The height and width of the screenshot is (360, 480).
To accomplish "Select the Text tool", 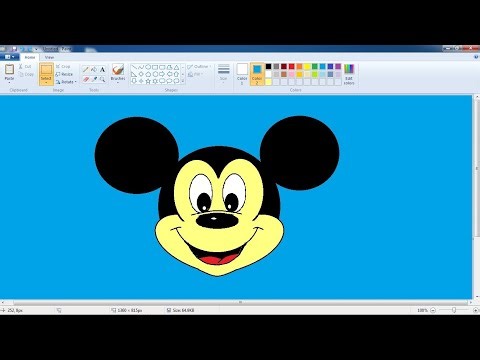I will point(102,70).
